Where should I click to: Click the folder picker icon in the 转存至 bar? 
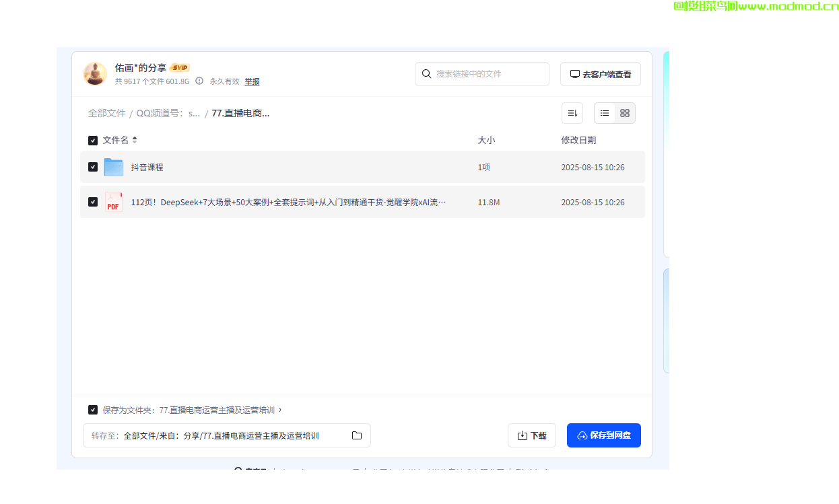357,435
